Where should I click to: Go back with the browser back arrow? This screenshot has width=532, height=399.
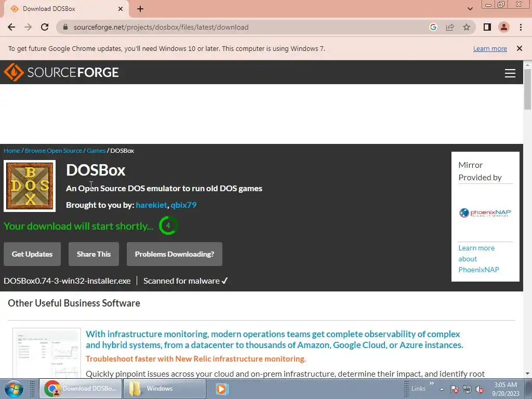[x=11, y=27]
